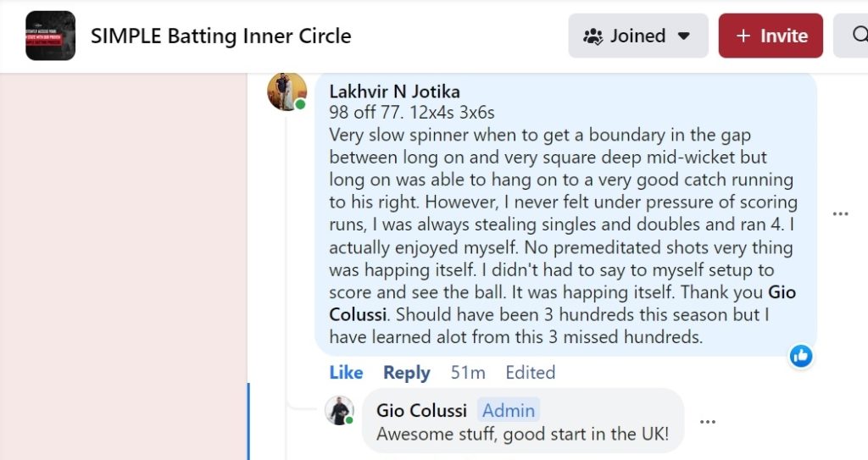Click Lakhvir N Jotika's profile picture
This screenshot has height=460, width=868.
[x=287, y=91]
